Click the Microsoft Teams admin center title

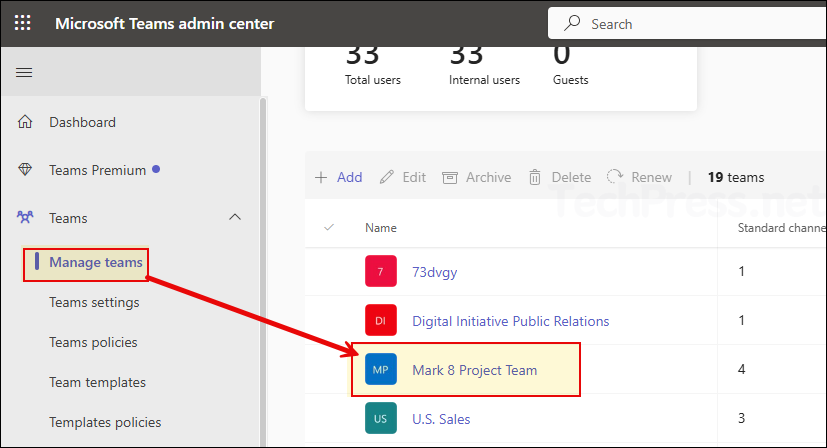point(165,24)
